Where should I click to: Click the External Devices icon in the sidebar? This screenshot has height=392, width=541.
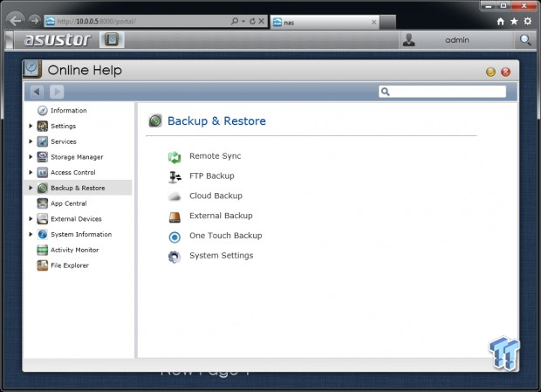(x=43, y=219)
